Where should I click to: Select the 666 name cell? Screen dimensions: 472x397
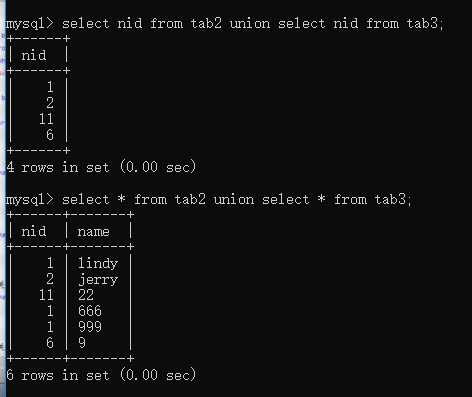(x=90, y=311)
